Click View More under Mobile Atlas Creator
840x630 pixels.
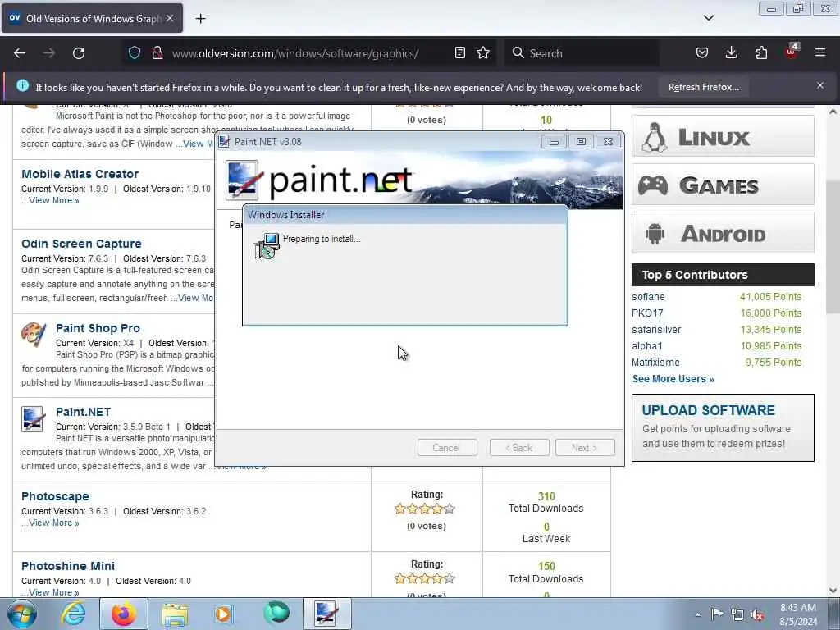click(x=53, y=201)
